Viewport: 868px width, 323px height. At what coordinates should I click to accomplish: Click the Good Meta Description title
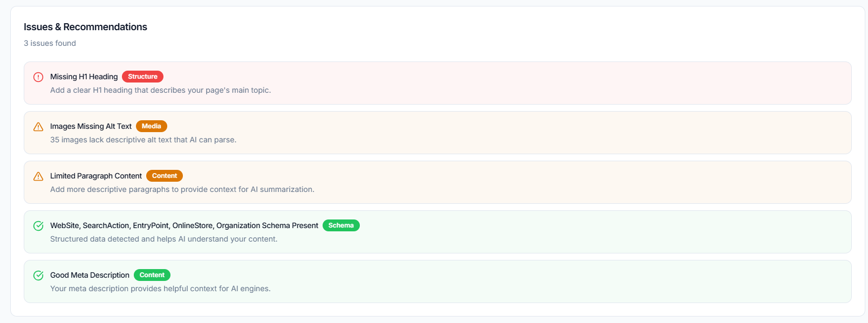coord(90,275)
